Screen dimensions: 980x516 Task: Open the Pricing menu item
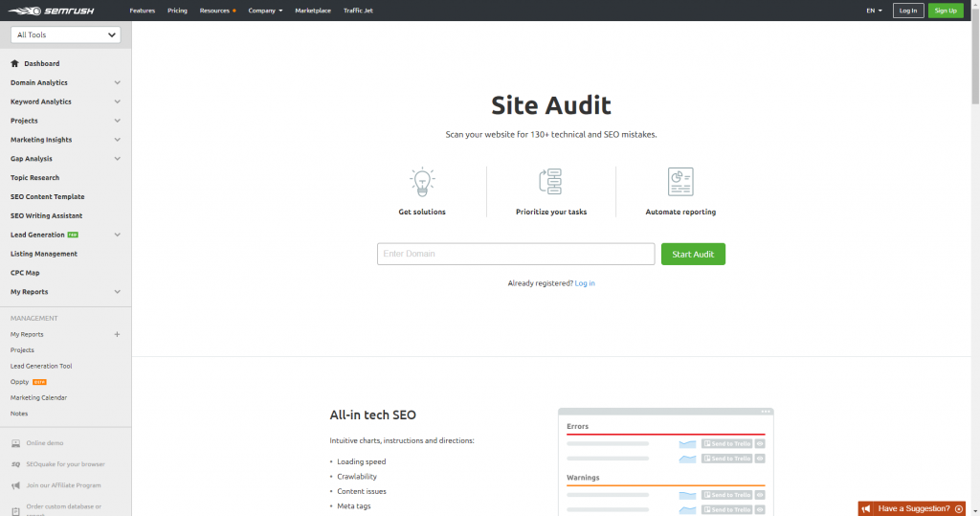[x=177, y=11]
